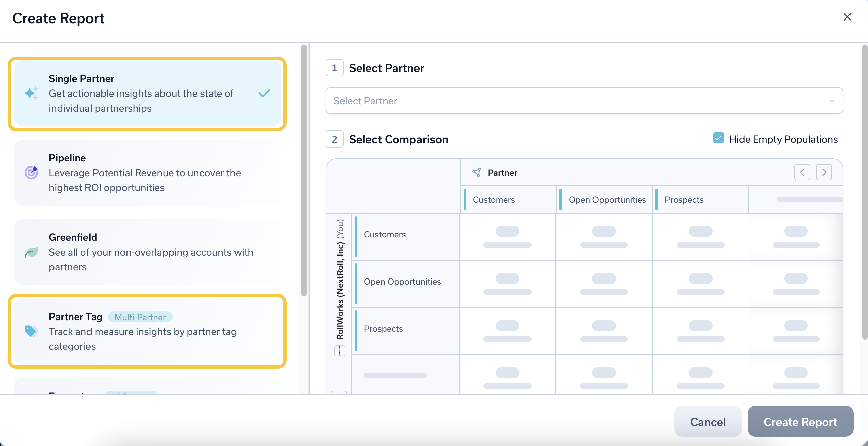
Task: Open the Select Partner dropdown
Action: pos(573,101)
